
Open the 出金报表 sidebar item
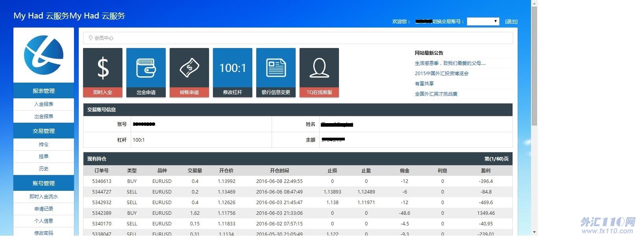(44, 116)
